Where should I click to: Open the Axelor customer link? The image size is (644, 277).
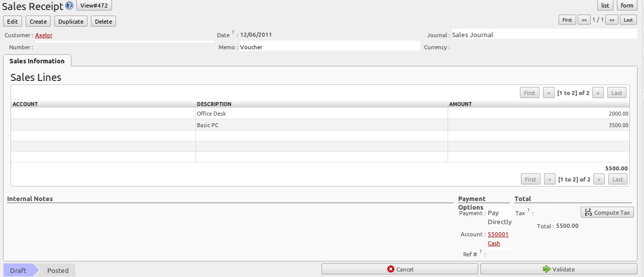[x=44, y=35]
